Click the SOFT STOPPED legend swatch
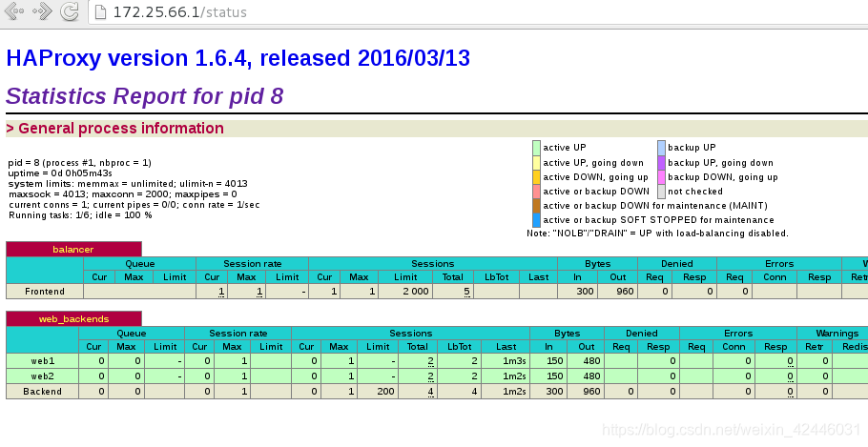 pos(536,220)
